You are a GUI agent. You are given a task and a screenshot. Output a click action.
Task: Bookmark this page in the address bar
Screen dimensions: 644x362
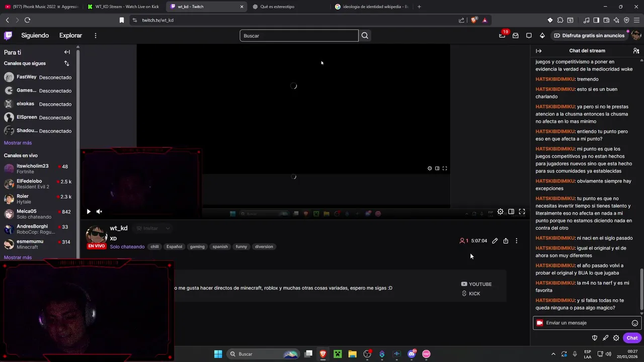(x=121, y=20)
